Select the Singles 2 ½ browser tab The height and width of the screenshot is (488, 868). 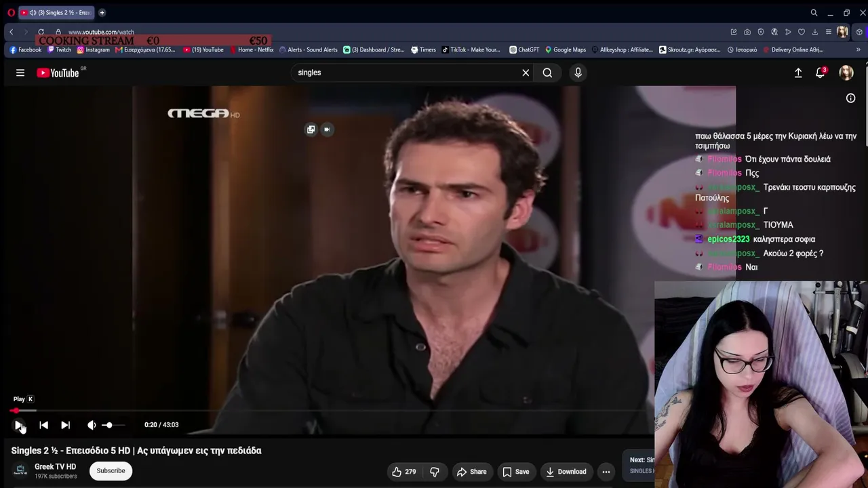pyautogui.click(x=56, y=12)
